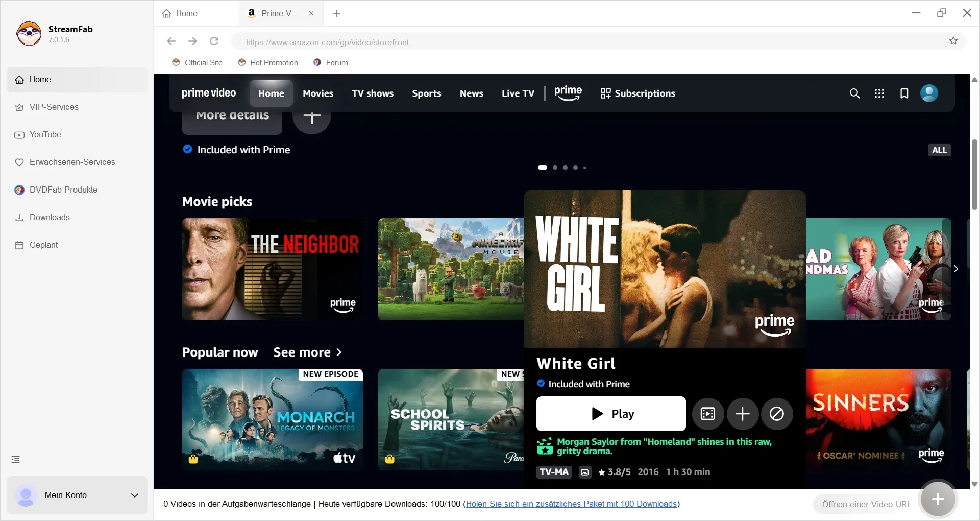Select the first carousel indicator dot

[543, 168]
